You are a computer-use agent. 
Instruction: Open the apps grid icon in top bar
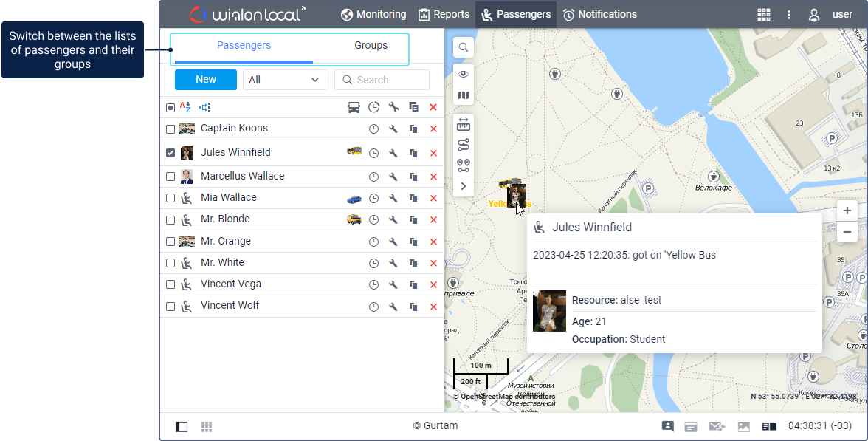point(764,15)
